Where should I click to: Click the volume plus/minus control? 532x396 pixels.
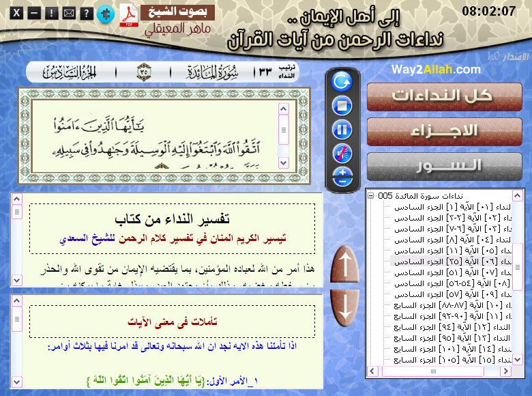[x=342, y=177]
